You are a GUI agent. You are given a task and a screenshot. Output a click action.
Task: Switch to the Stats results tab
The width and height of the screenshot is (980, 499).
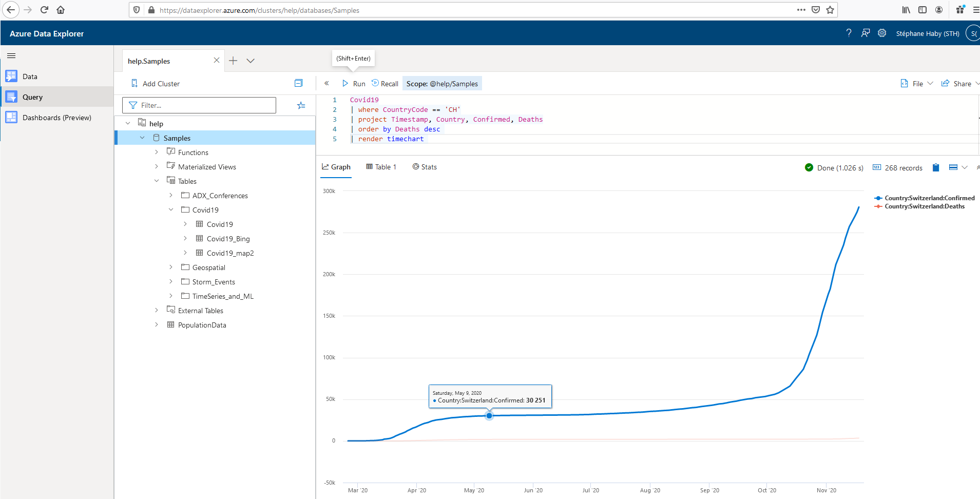(425, 167)
